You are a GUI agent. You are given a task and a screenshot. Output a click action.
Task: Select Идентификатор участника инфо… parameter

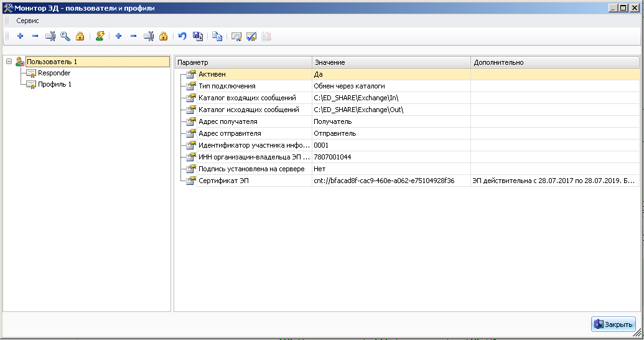pos(254,145)
